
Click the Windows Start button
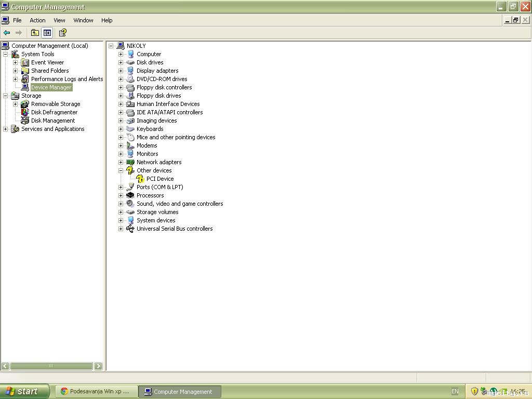click(24, 391)
